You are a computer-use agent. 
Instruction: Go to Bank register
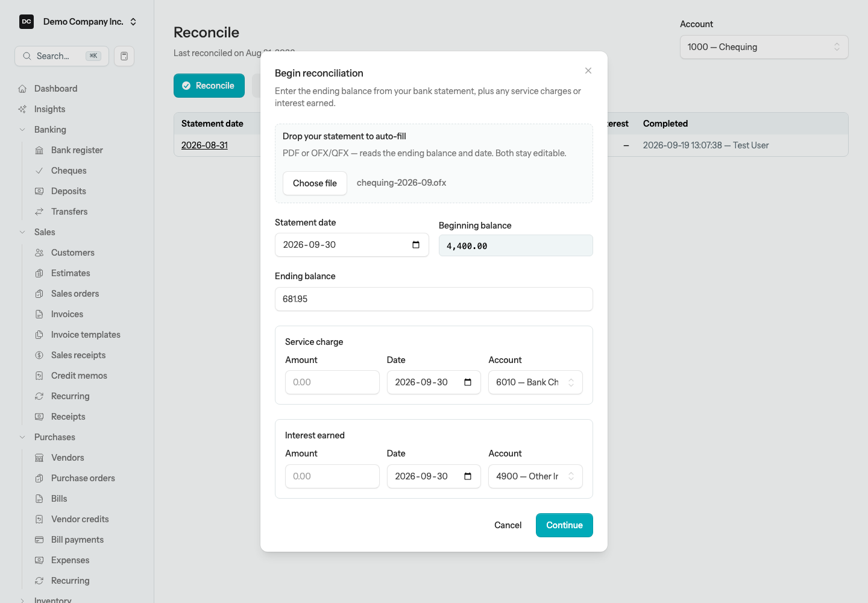click(77, 150)
